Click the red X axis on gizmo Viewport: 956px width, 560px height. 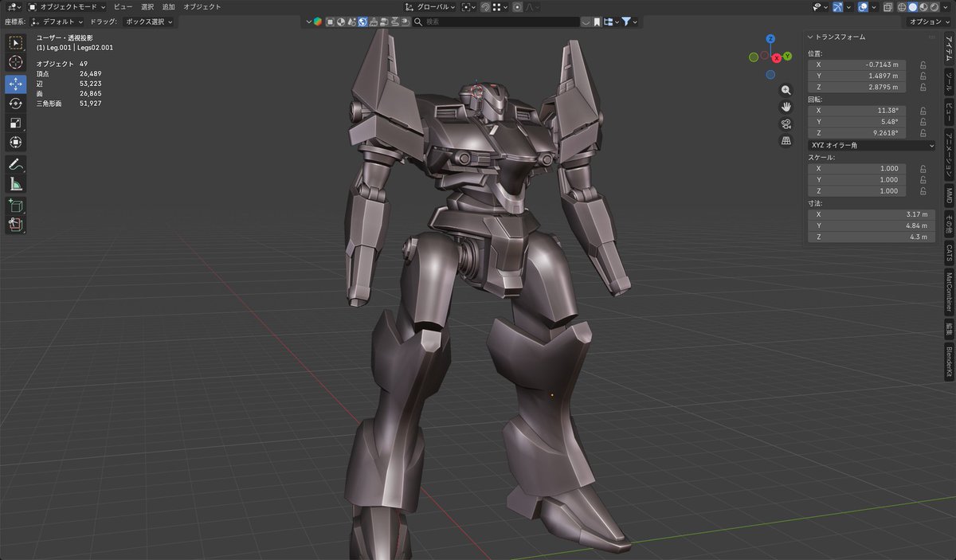coord(776,58)
